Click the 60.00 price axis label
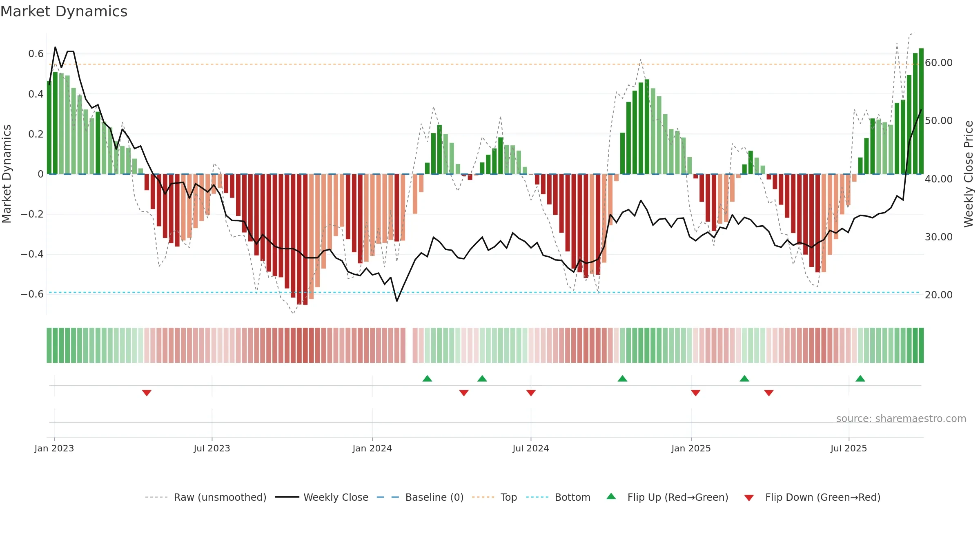 point(938,62)
